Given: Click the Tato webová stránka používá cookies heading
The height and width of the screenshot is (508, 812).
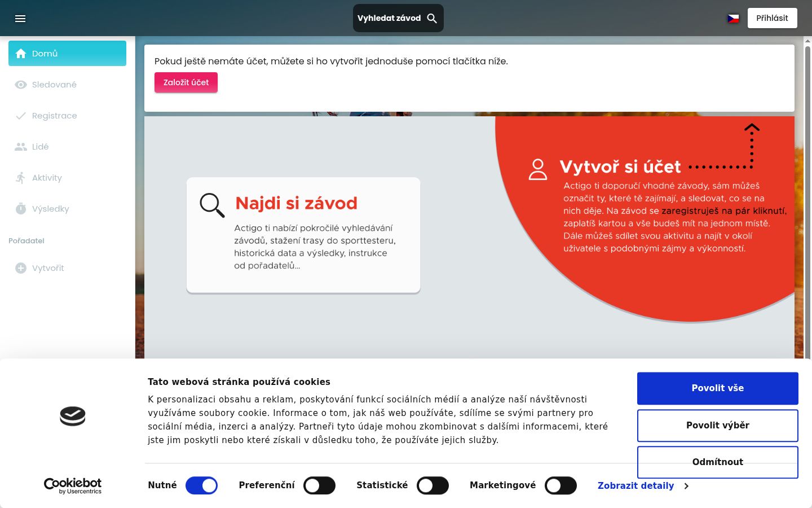Looking at the screenshot, I should (239, 382).
